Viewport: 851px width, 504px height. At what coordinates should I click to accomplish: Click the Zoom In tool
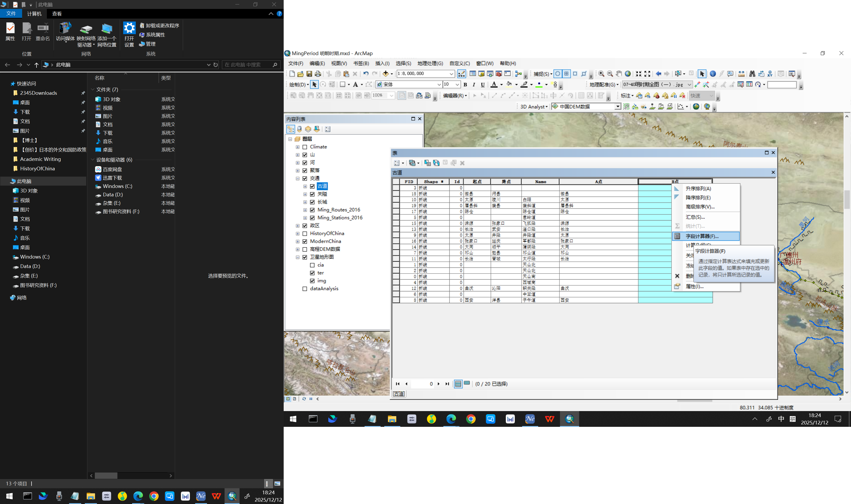tap(601, 74)
